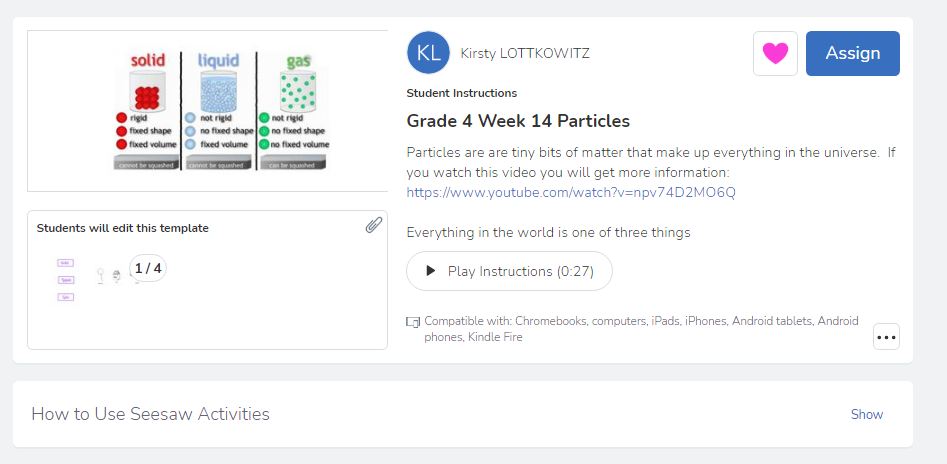Open the student template preview

(x=207, y=290)
